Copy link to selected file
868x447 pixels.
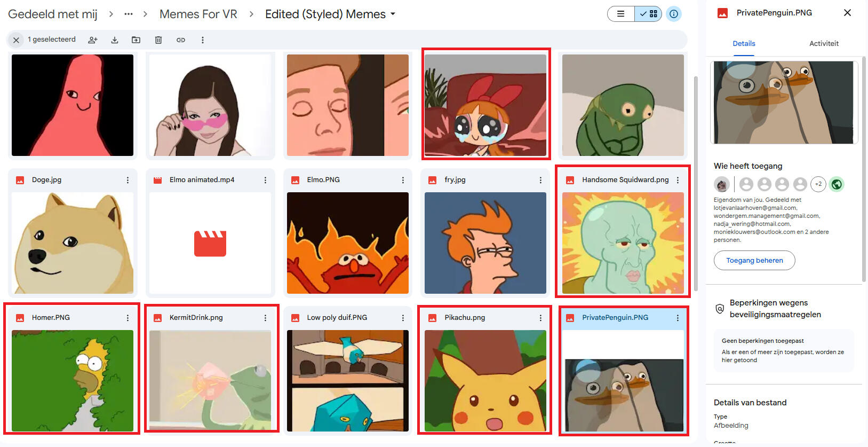coord(181,40)
